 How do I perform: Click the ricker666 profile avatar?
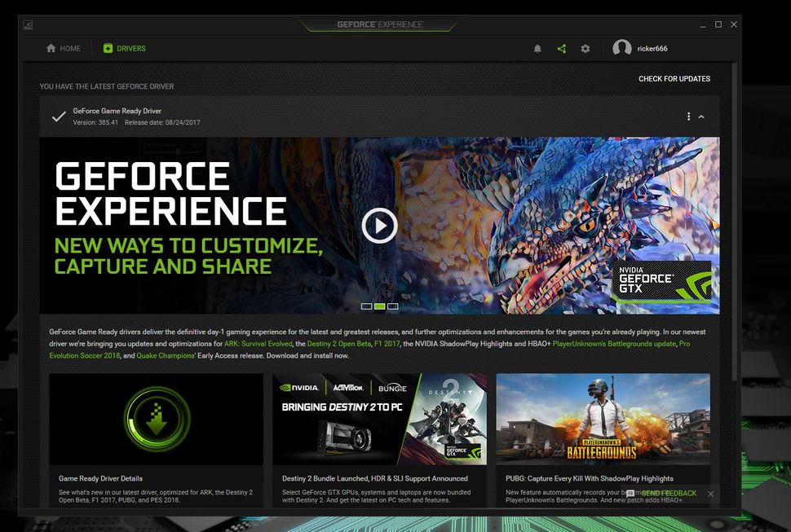click(623, 48)
